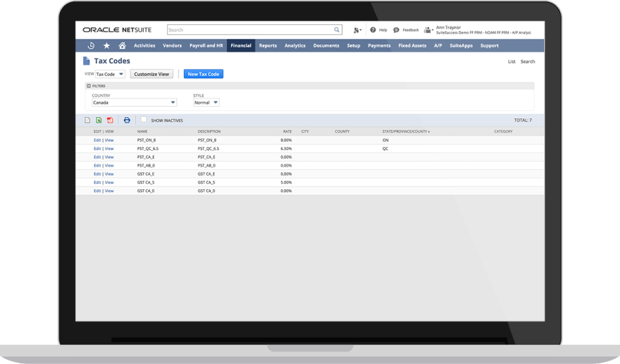The height and width of the screenshot is (364, 620).
Task: View the PST_CA_E tax code
Action: click(x=109, y=157)
